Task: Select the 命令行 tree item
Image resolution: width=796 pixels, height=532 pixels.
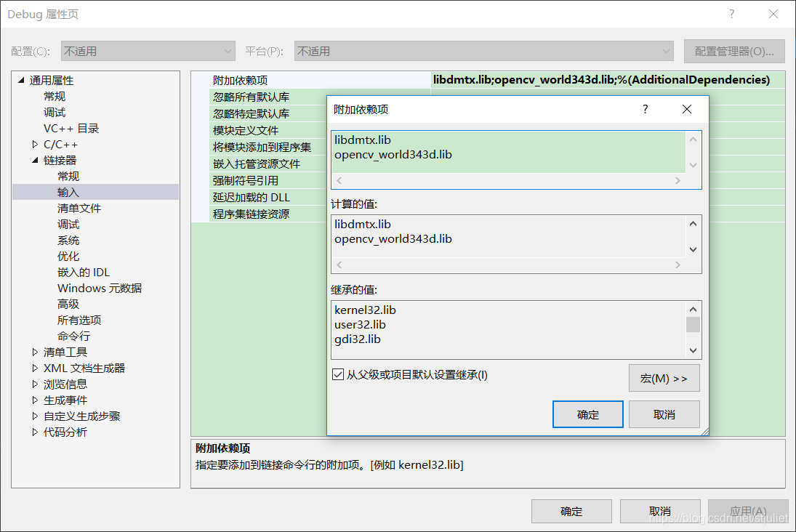Action: (73, 335)
